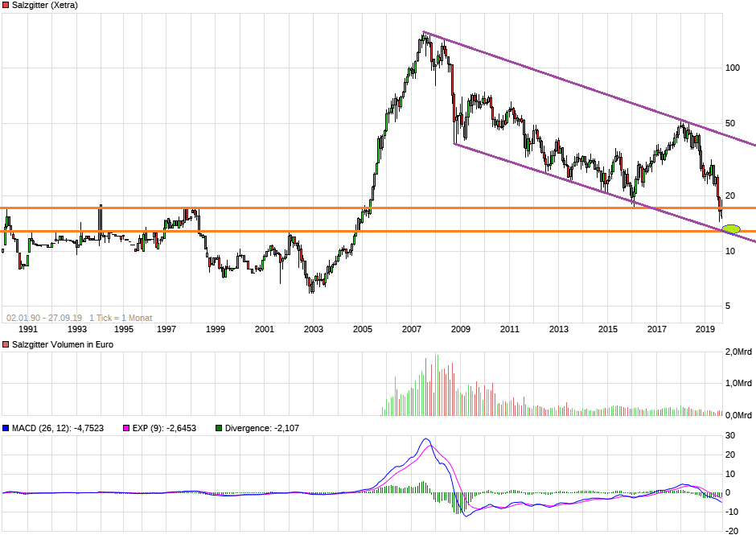Click the 5 price axis label
The height and width of the screenshot is (539, 756).
tap(729, 306)
